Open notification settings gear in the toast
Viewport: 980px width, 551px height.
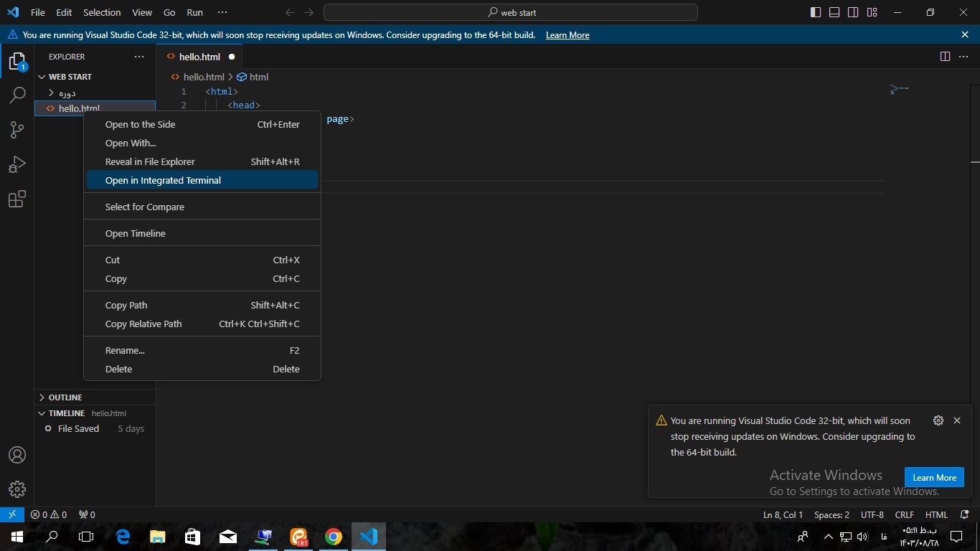click(x=938, y=420)
